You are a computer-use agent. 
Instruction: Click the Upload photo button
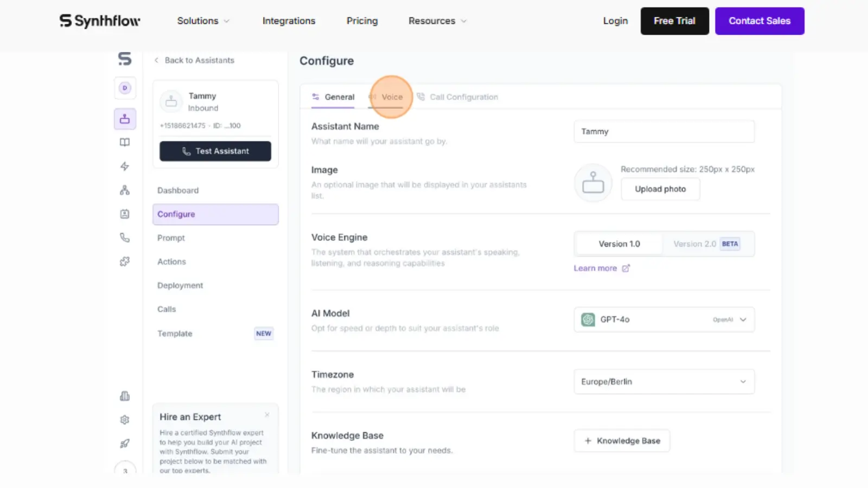point(660,189)
